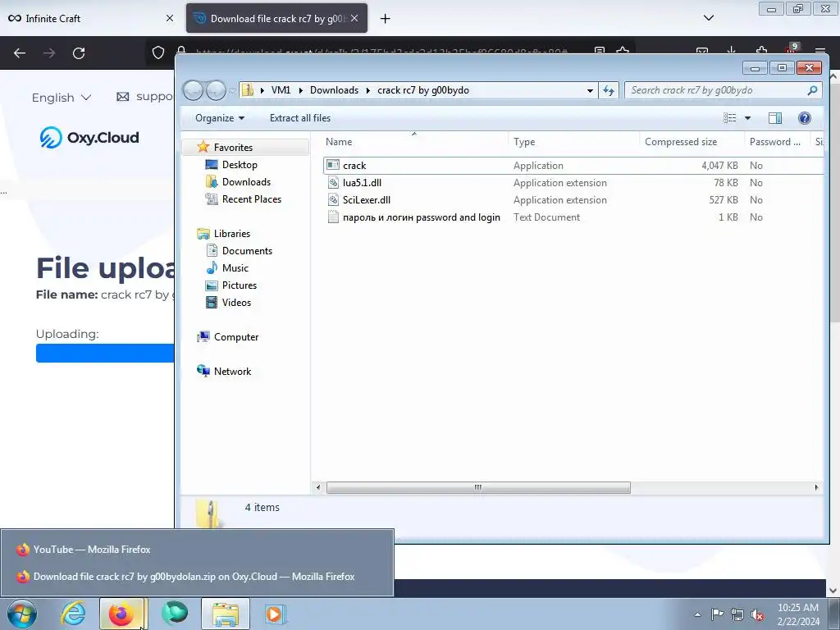Click crack rc7 by g00bydo path segment

(423, 90)
